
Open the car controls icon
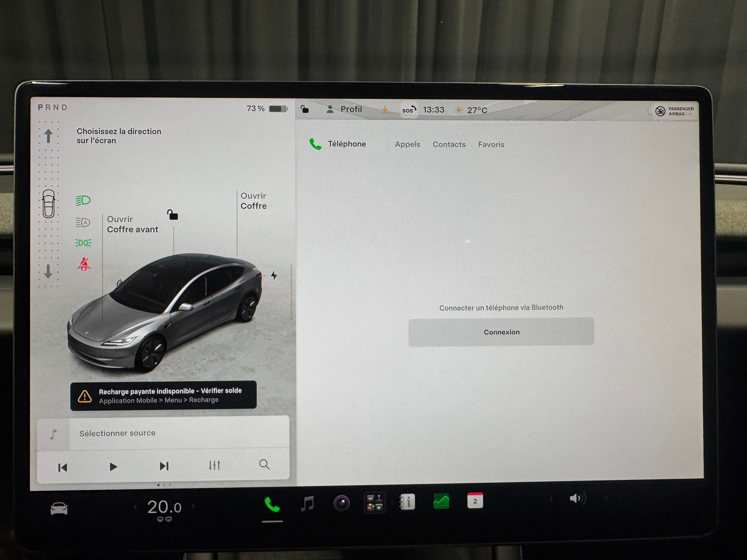coord(59,509)
